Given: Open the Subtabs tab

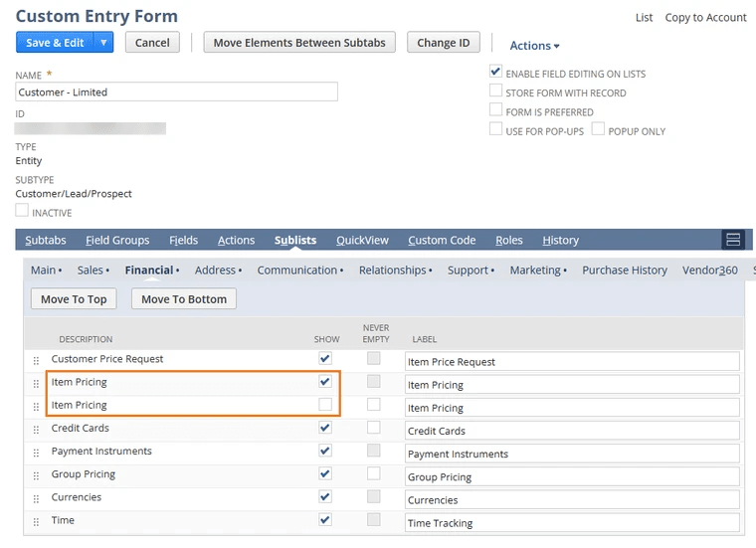Looking at the screenshot, I should (x=46, y=240).
